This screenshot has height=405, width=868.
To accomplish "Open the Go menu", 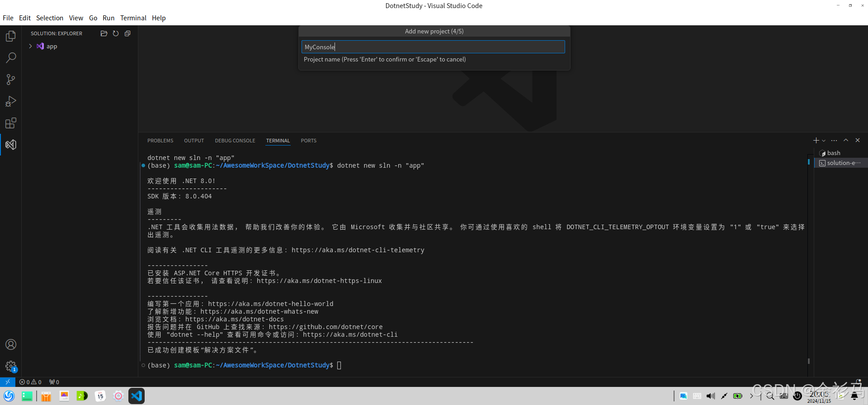I will (93, 18).
